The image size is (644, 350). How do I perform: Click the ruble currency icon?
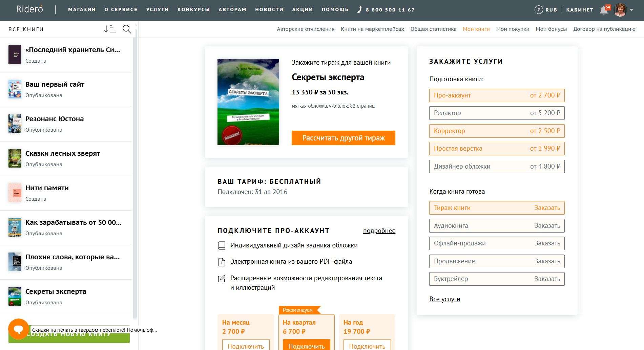coord(539,10)
